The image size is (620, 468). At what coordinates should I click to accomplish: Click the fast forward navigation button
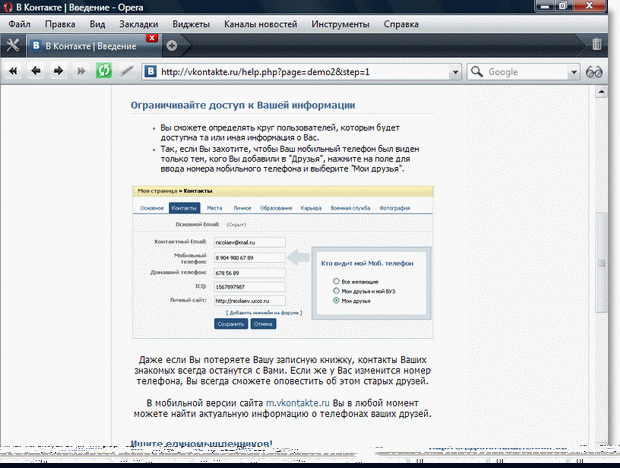tap(81, 72)
